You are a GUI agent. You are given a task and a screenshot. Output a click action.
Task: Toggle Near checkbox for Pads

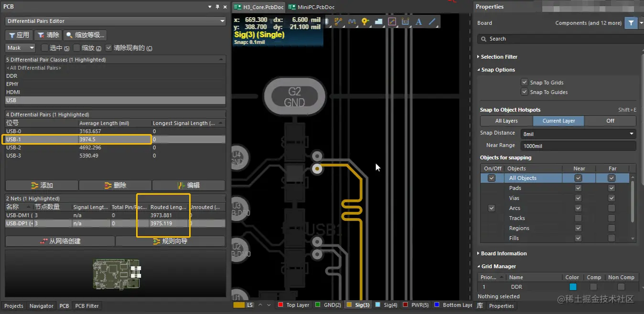click(x=579, y=188)
